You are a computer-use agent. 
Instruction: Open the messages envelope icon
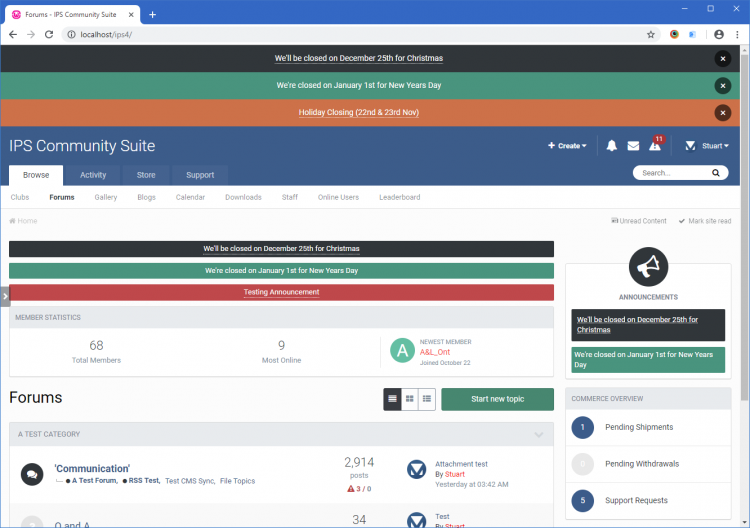tap(633, 146)
